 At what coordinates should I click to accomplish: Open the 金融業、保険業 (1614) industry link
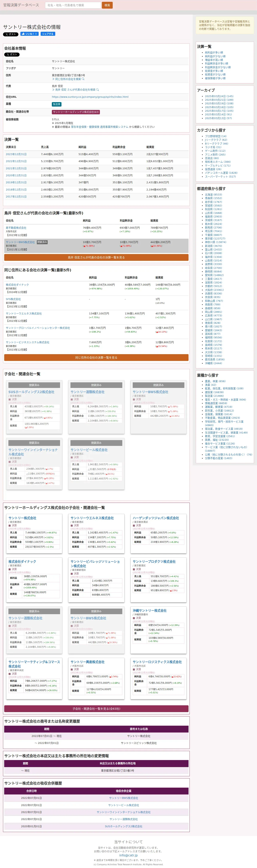tap(219, 414)
